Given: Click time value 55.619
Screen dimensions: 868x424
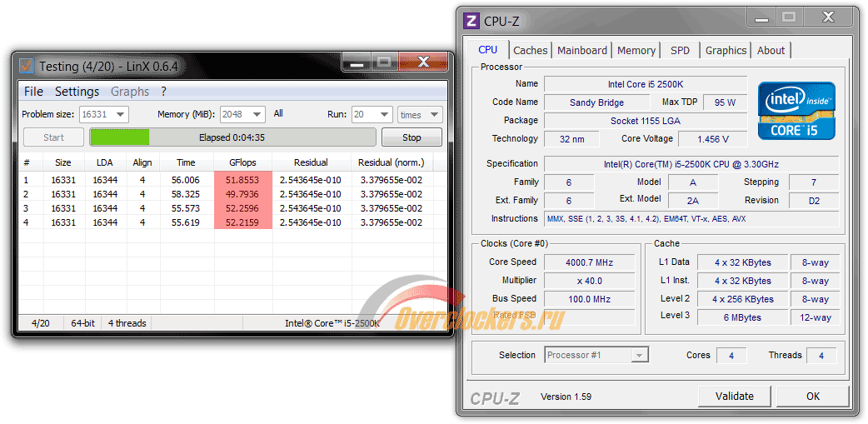Looking at the screenshot, I should [186, 222].
